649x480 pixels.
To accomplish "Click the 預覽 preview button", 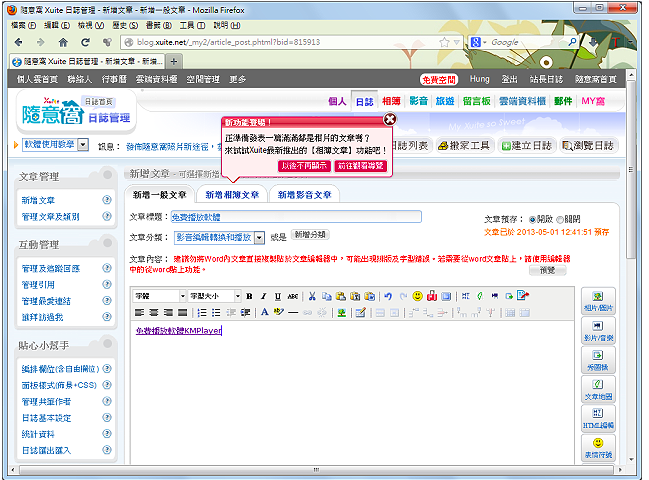I will click(547, 270).
